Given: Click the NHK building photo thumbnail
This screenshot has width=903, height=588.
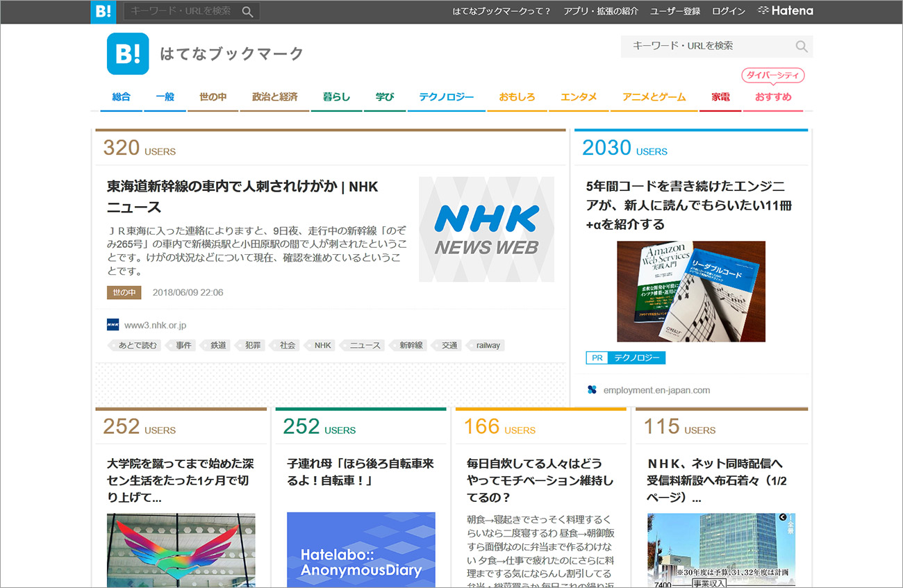Looking at the screenshot, I should [721, 550].
